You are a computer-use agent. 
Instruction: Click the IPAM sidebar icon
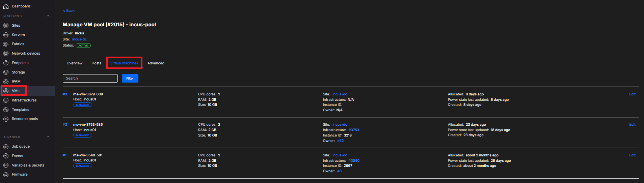(x=6, y=82)
